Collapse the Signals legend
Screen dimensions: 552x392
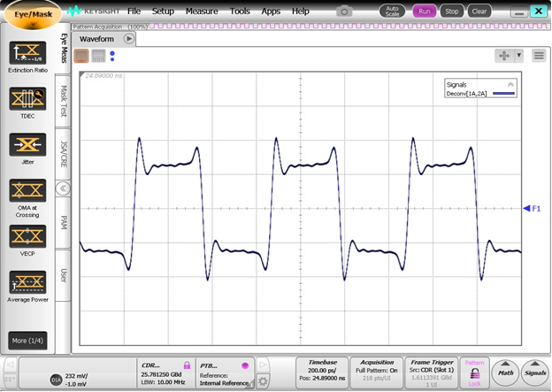pos(510,85)
